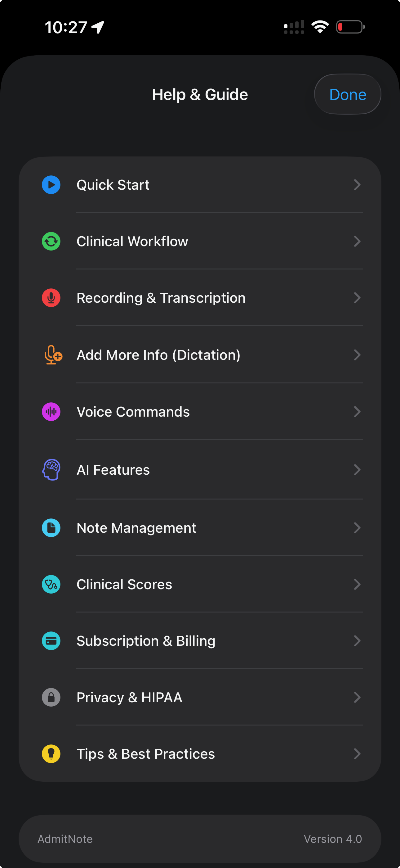Screen dimensions: 400x868
Task: Tap the Note Management document icon
Action: [x=51, y=528]
